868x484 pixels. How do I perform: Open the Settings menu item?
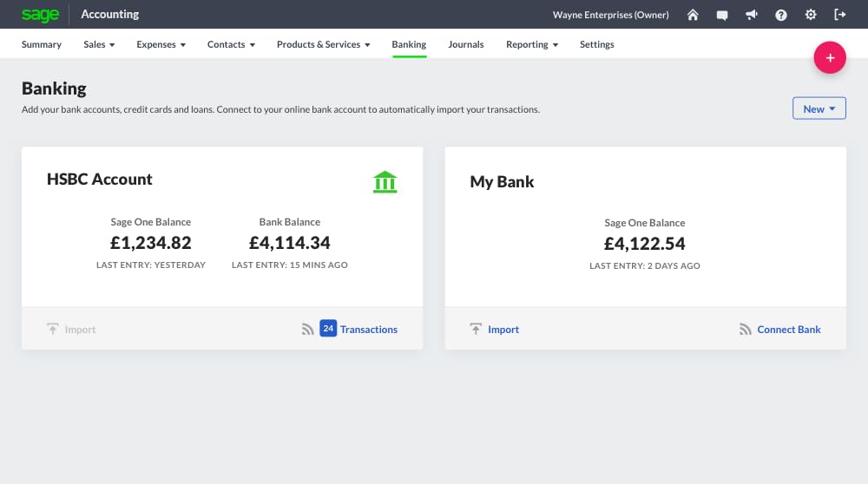pos(596,44)
